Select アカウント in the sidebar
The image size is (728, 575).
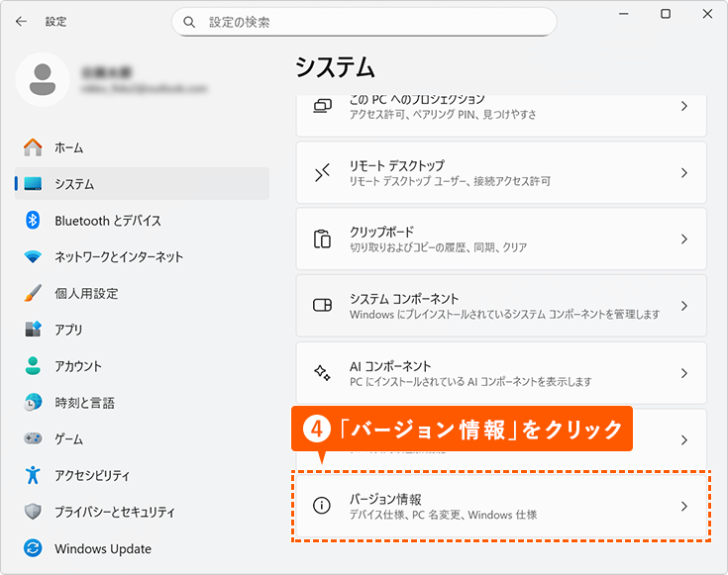click(77, 366)
